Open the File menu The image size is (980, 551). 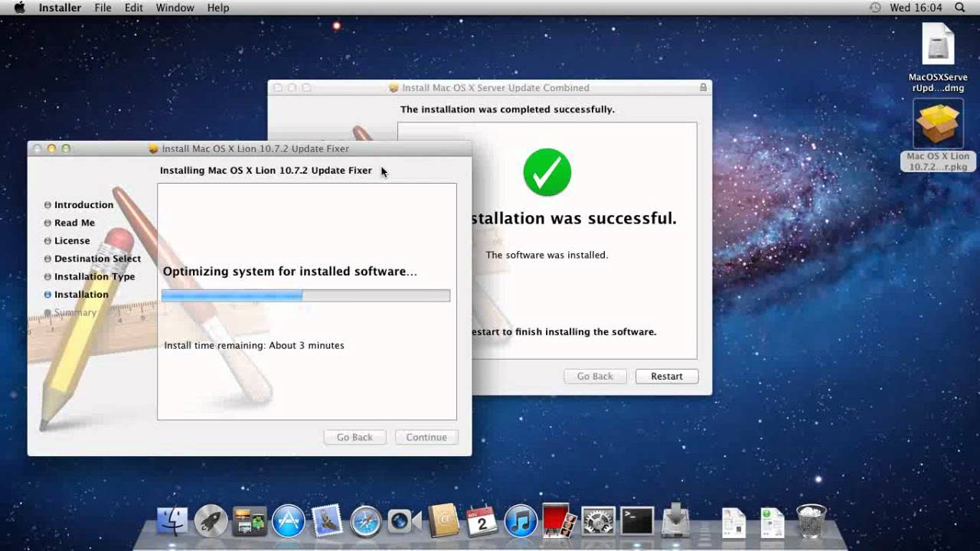pos(103,8)
